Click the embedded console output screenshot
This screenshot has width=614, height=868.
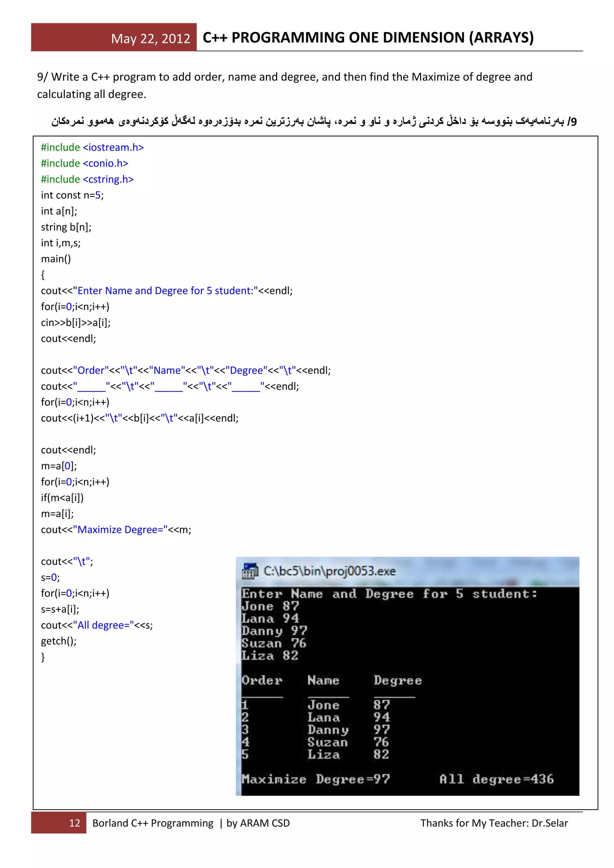tap(407, 676)
